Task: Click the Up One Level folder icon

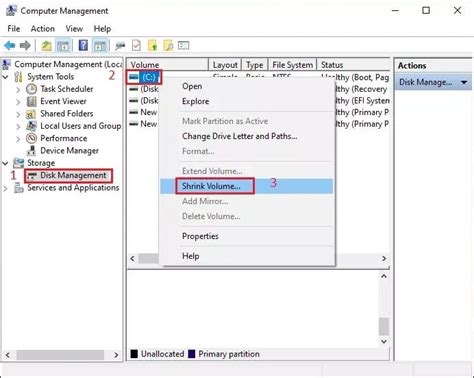Action: click(46, 45)
